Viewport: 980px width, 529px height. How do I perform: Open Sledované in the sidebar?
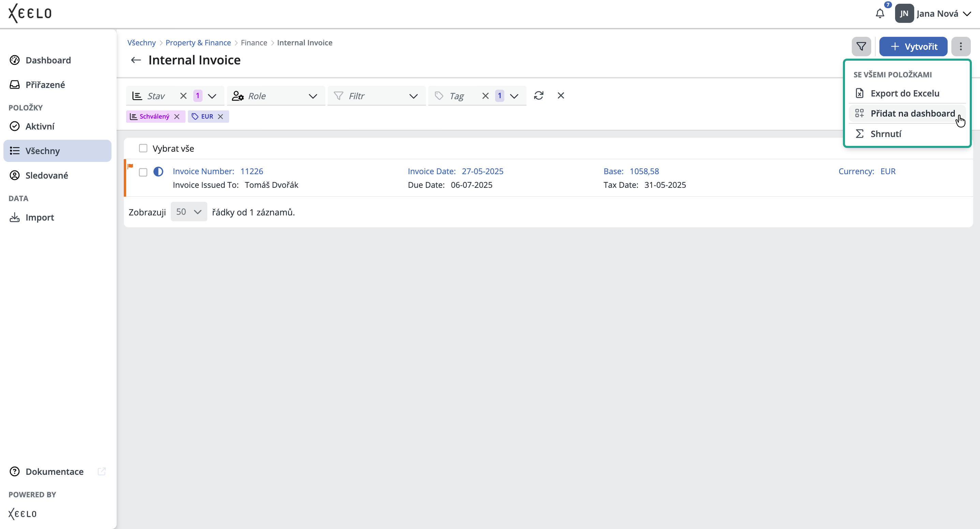point(57,175)
